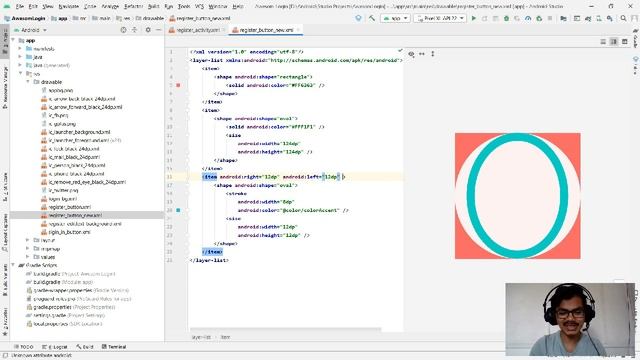Open the Android project view dropdown

point(30,30)
